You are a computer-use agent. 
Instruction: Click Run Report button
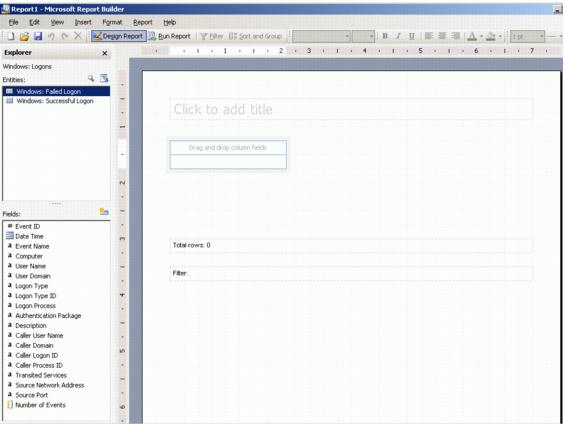click(170, 36)
